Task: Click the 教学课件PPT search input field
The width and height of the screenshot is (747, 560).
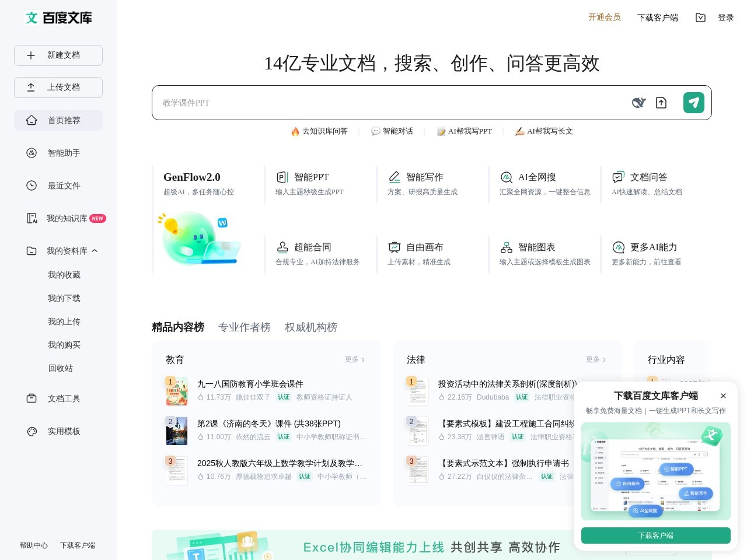Action: (385, 103)
